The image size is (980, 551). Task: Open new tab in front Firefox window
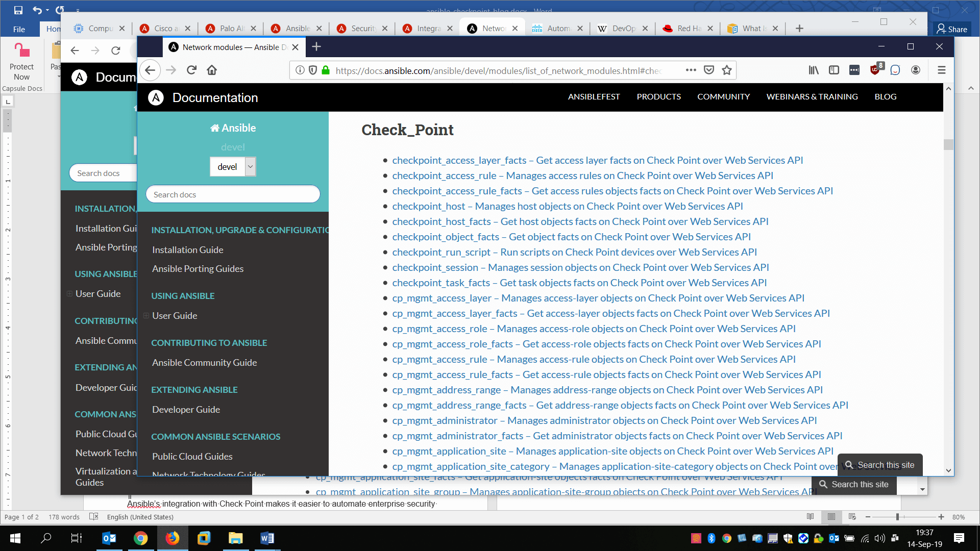(x=316, y=47)
